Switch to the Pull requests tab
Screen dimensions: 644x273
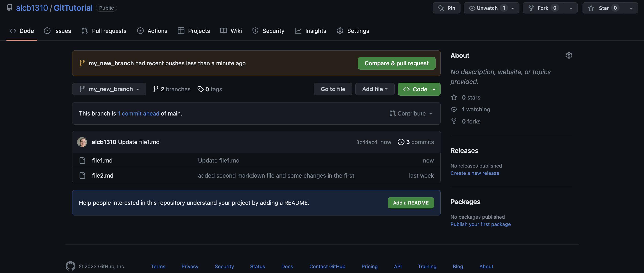point(104,31)
